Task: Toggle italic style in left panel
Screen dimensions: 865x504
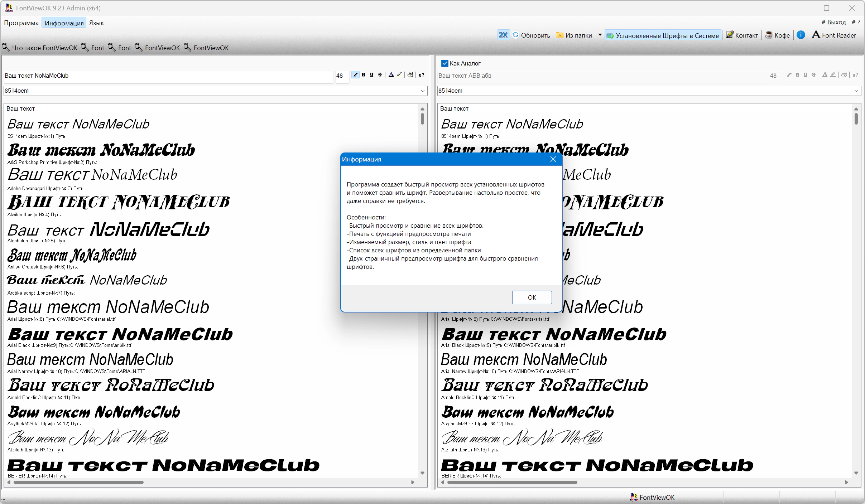Action: (x=355, y=75)
